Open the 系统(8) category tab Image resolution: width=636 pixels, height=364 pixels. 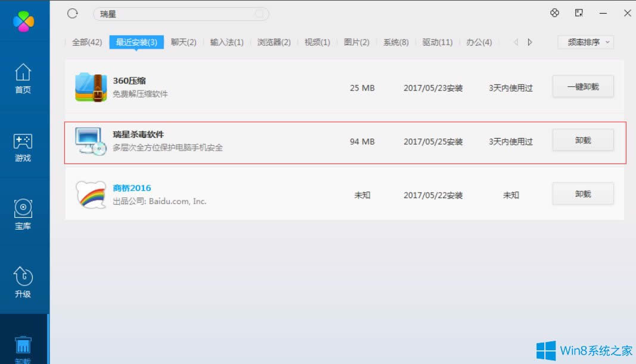click(x=396, y=42)
